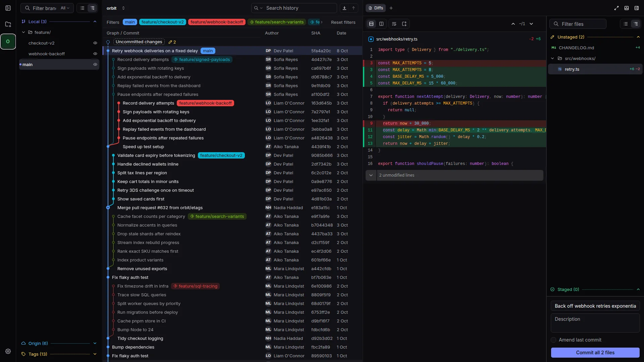Collapse the Staged (0) section

(x=638, y=289)
